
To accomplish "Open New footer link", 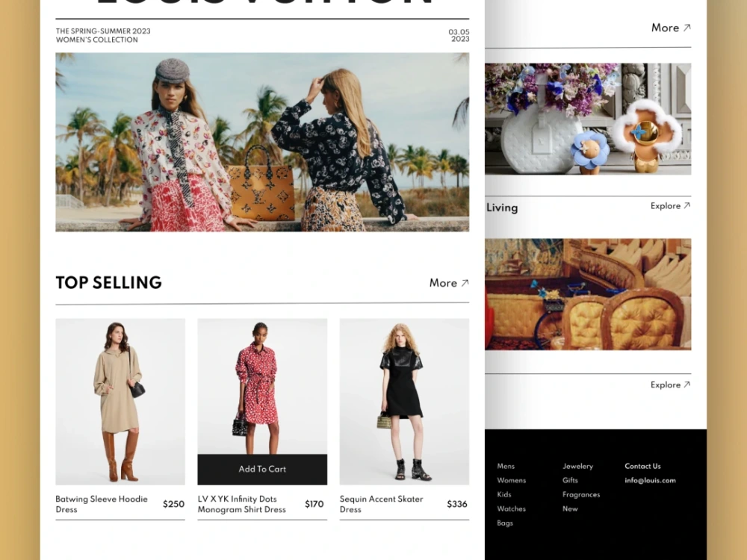I will [x=570, y=509].
